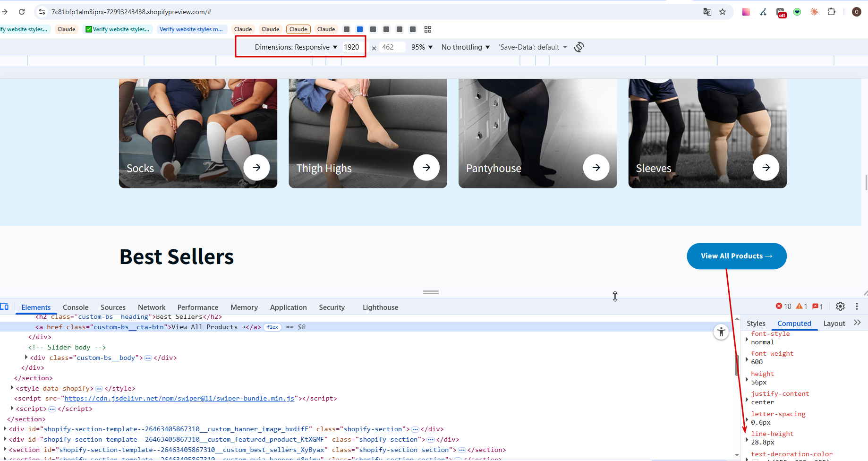This screenshot has height=461, width=868.
Task: Toggle the device toolbar icon in DevTools
Action: [5, 307]
